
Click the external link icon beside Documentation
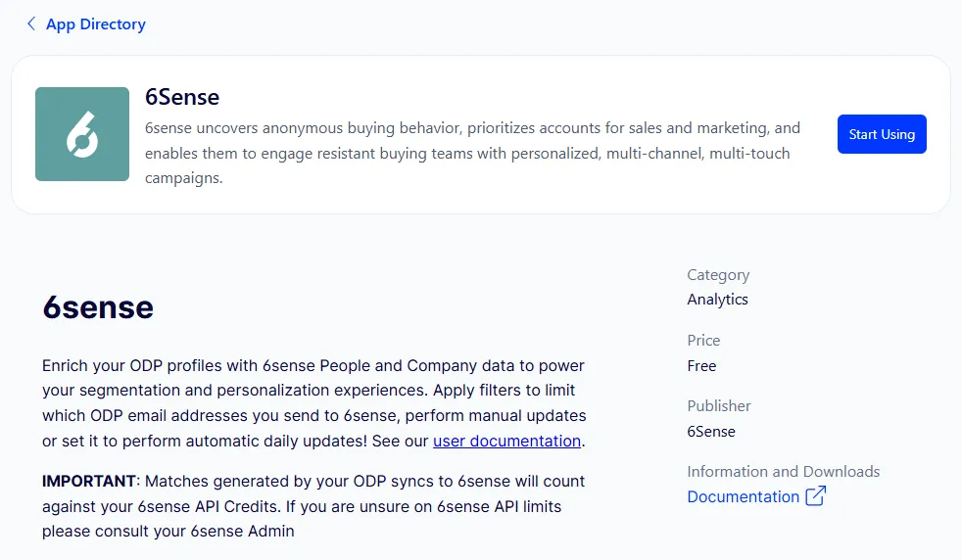pyautogui.click(x=815, y=495)
